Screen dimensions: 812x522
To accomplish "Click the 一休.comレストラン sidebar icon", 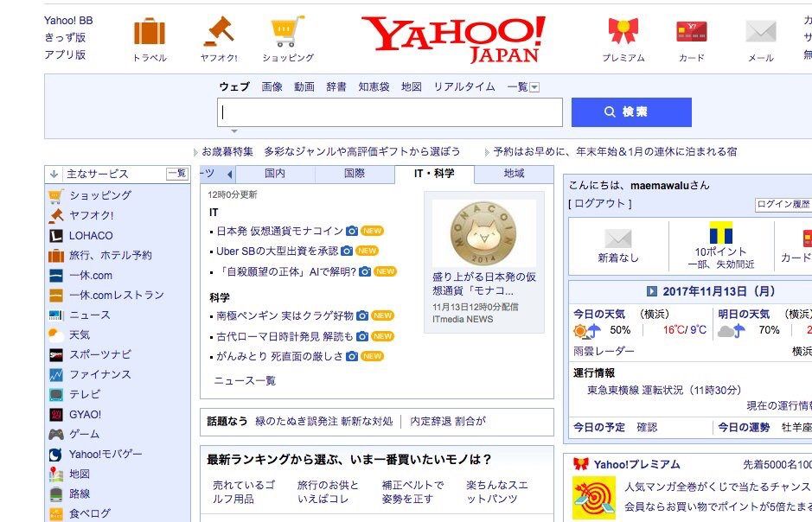I will click(56, 296).
